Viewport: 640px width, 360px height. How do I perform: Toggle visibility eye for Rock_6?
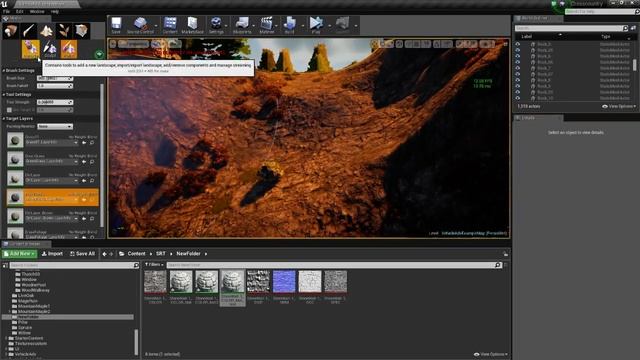(518, 56)
